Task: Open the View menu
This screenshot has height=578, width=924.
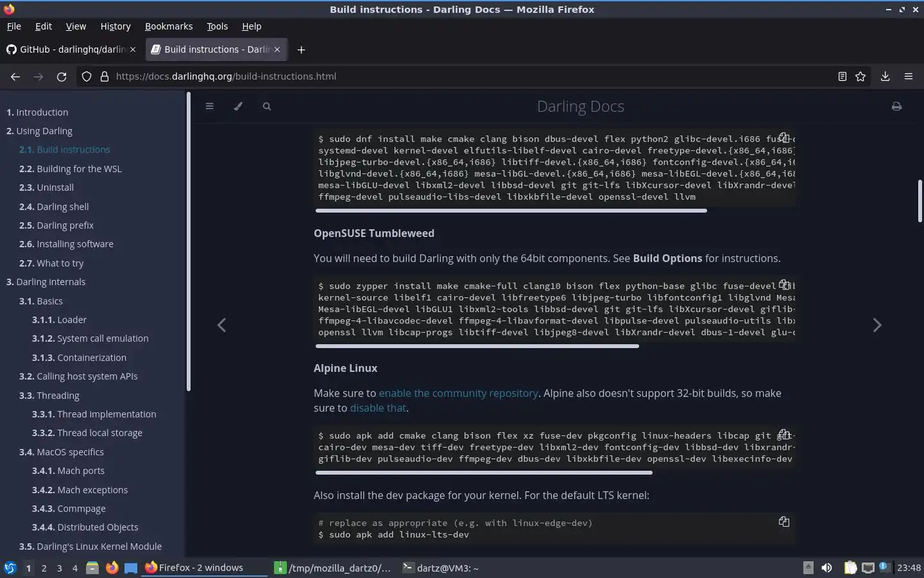Action: [76, 26]
